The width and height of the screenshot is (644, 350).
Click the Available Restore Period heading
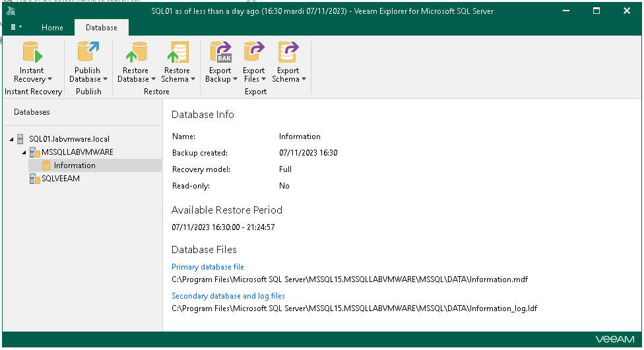227,210
